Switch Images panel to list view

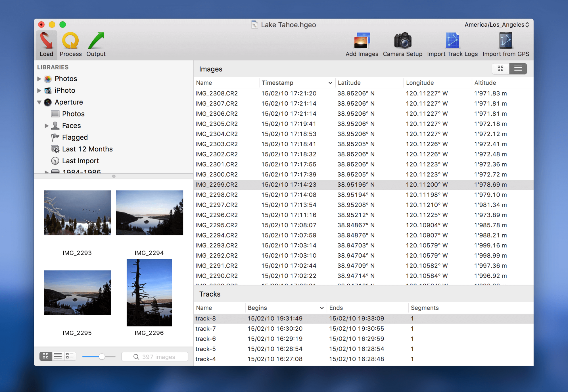518,68
